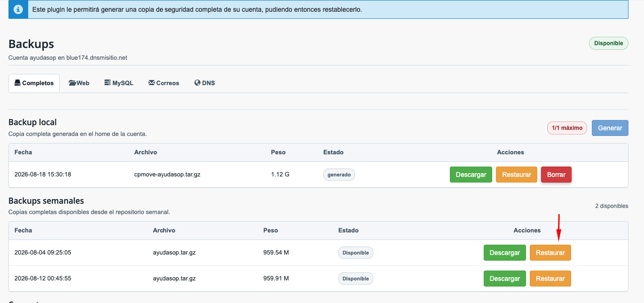
Task: Select the DNS tab
Action: [x=204, y=83]
